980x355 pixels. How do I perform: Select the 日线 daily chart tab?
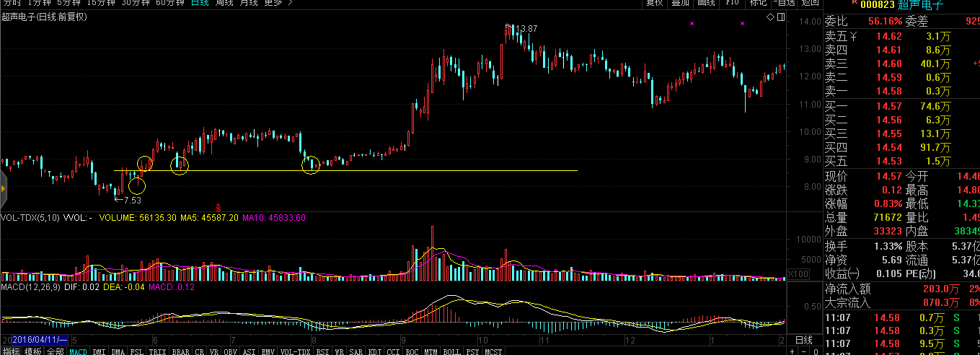click(201, 3)
